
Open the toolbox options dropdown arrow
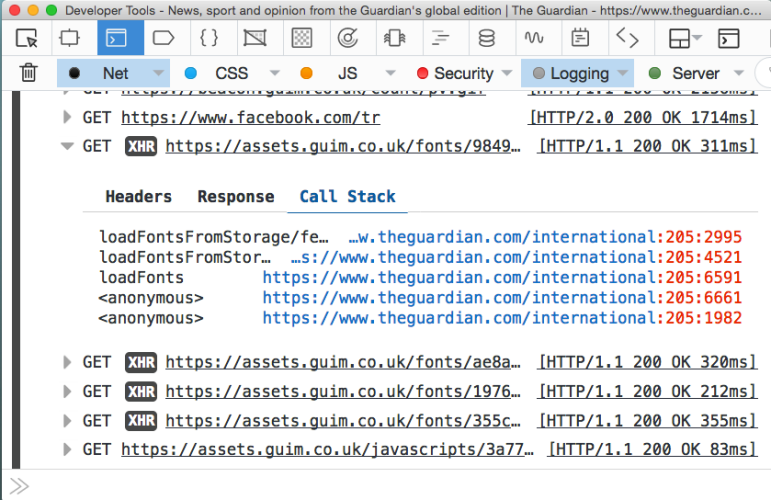tap(698, 37)
